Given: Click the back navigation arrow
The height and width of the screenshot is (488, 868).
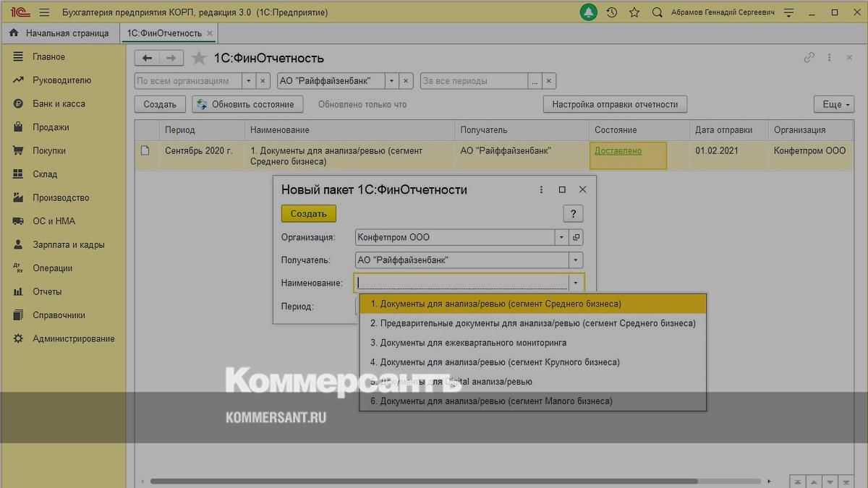Looking at the screenshot, I should pos(148,59).
